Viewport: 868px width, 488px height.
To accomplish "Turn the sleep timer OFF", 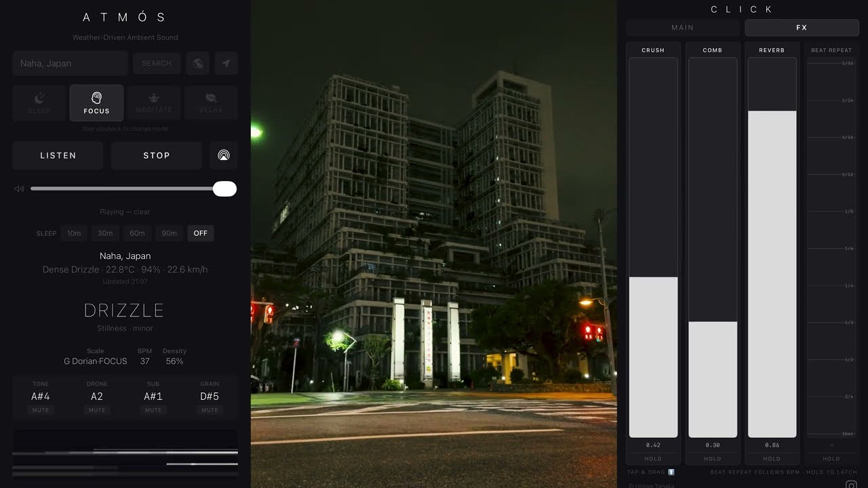I will pos(201,233).
